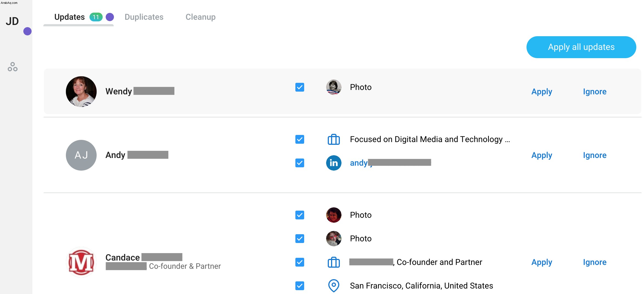
Task: Click Wendy's new photo thumbnail
Action: tap(334, 87)
